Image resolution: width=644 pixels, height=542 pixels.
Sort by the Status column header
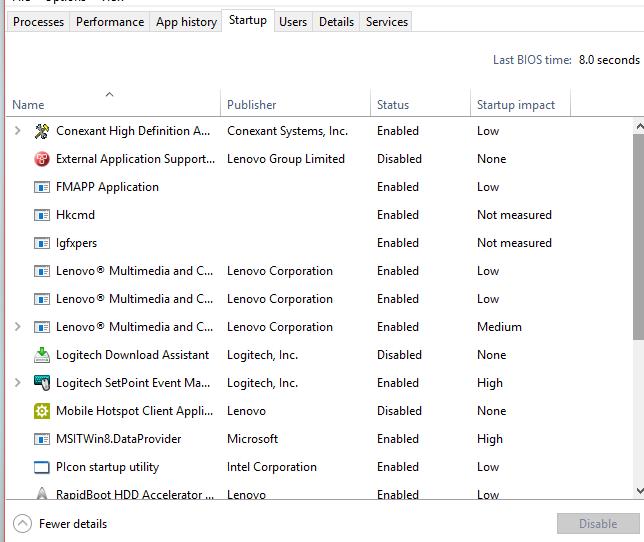point(393,105)
